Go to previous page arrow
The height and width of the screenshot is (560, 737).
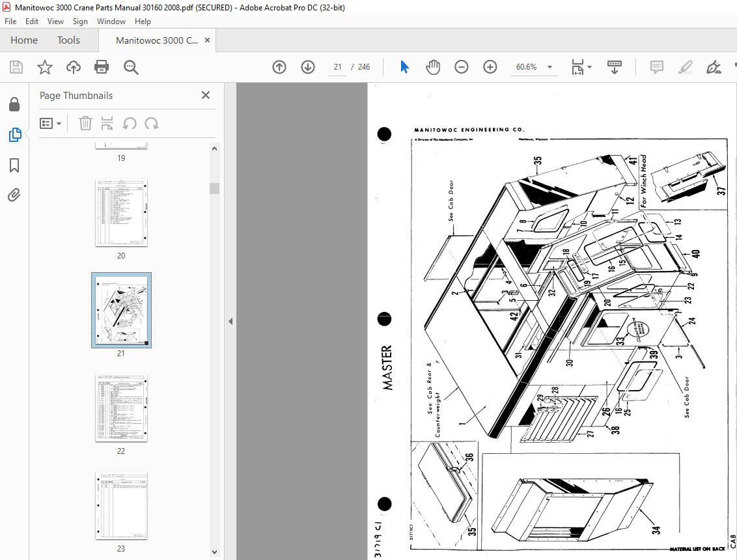click(x=279, y=67)
